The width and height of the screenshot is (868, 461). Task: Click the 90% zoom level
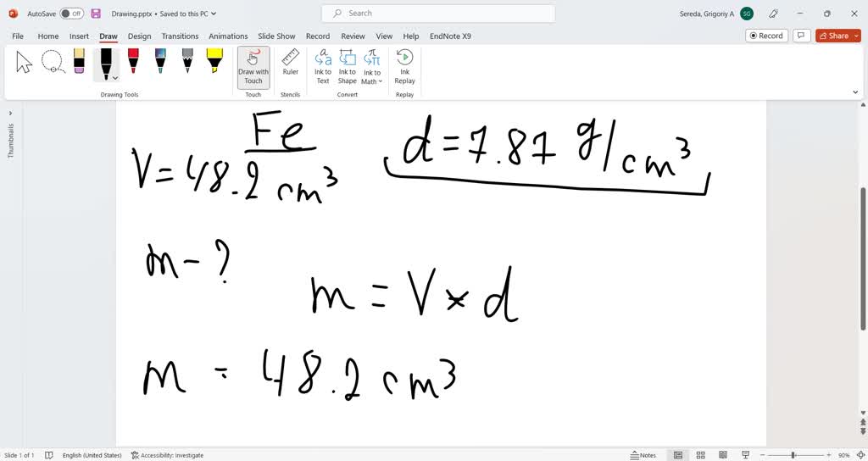(844, 455)
